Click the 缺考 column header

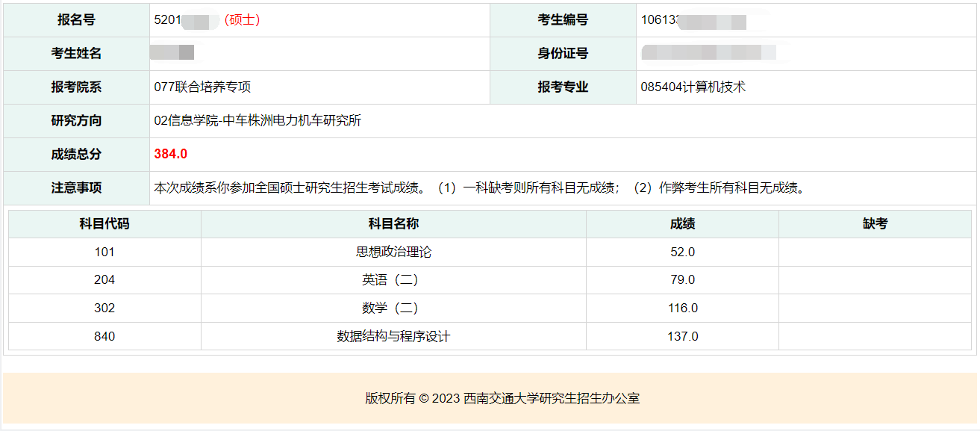point(875,224)
